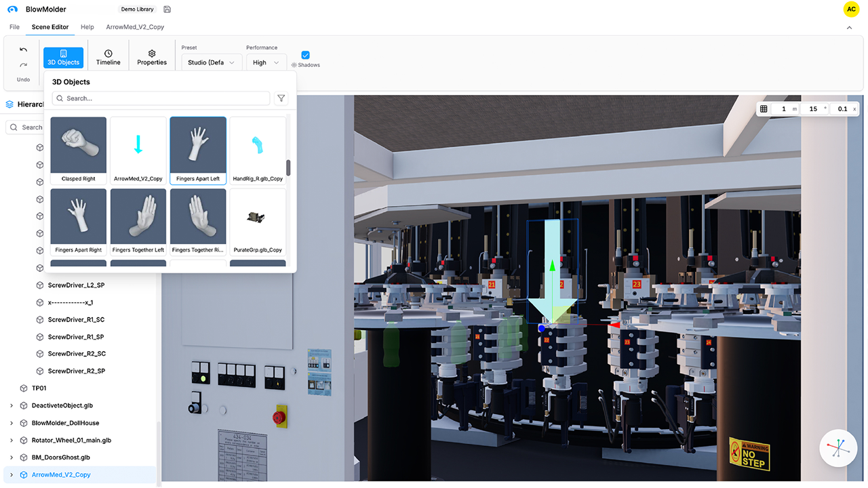Select the x------------x_1 row in Hierarchy
The width and height of the screenshot is (868, 488).
tap(80, 302)
